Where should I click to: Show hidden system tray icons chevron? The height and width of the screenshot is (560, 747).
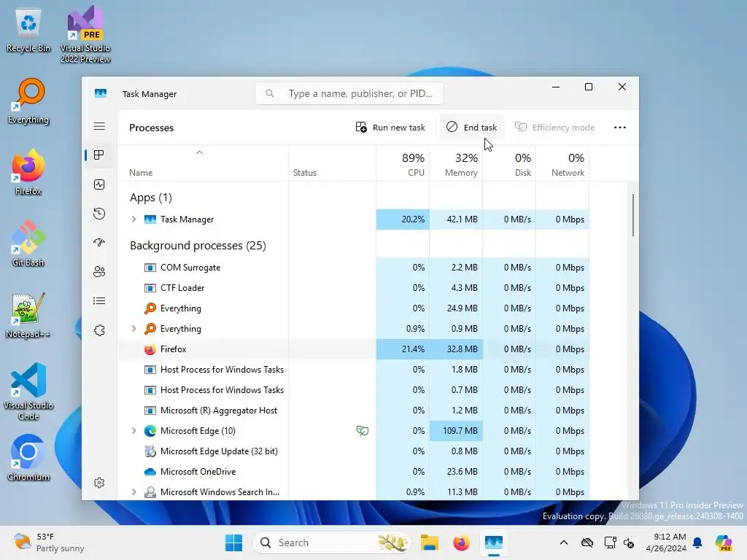(564, 542)
